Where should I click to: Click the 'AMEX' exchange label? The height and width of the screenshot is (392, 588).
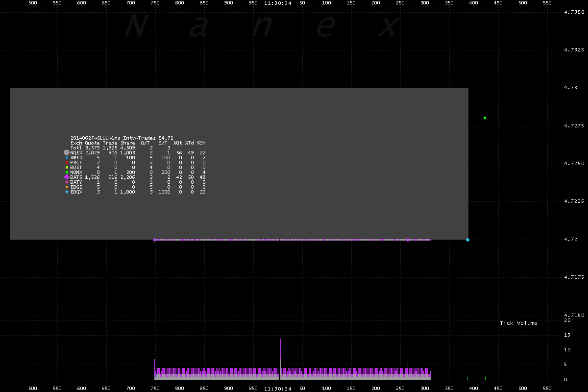(x=76, y=158)
